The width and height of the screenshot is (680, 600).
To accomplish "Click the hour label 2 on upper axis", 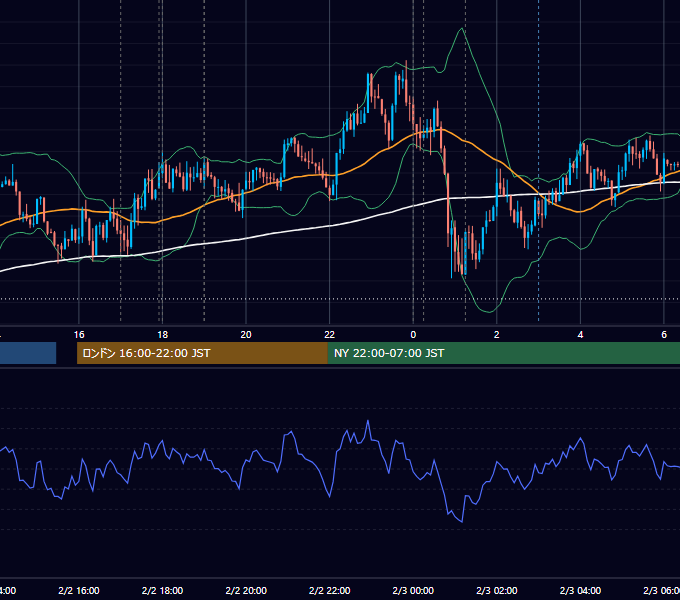I will (x=497, y=335).
